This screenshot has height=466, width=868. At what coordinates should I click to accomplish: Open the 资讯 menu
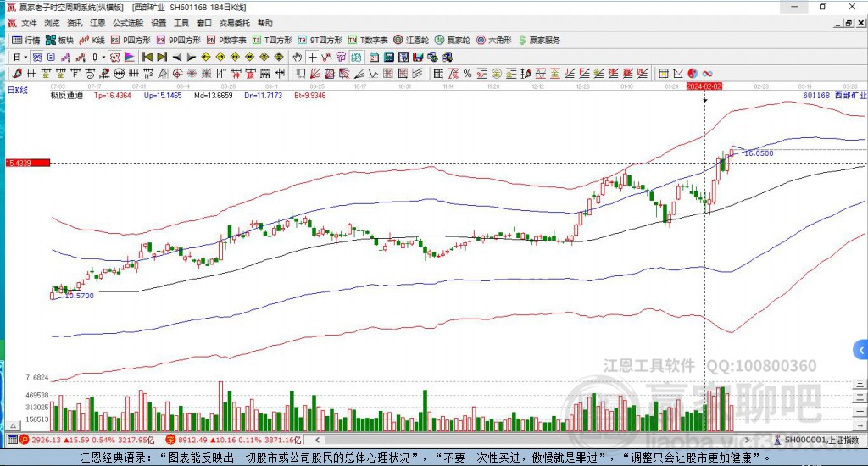pyautogui.click(x=75, y=23)
